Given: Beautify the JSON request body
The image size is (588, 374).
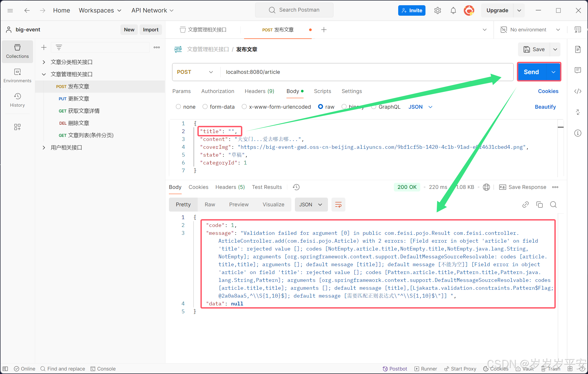Looking at the screenshot, I should tap(545, 107).
